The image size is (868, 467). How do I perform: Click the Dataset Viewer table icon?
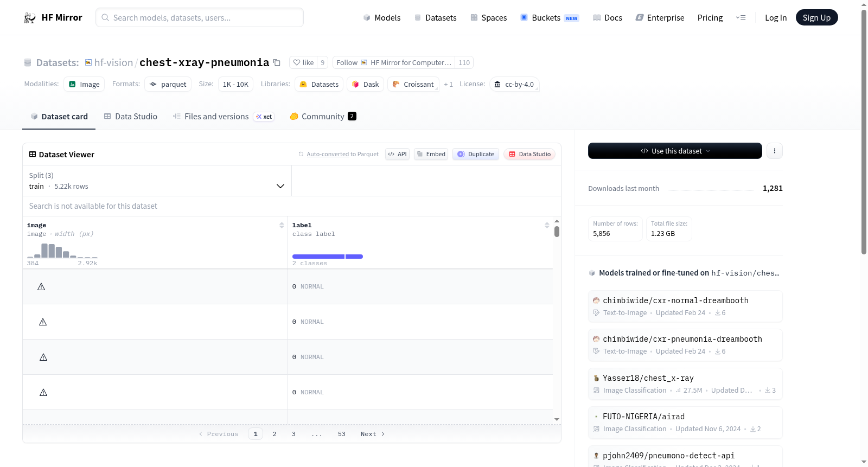pos(33,155)
